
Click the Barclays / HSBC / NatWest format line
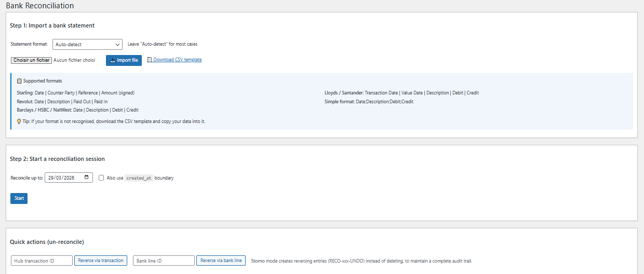point(78,110)
